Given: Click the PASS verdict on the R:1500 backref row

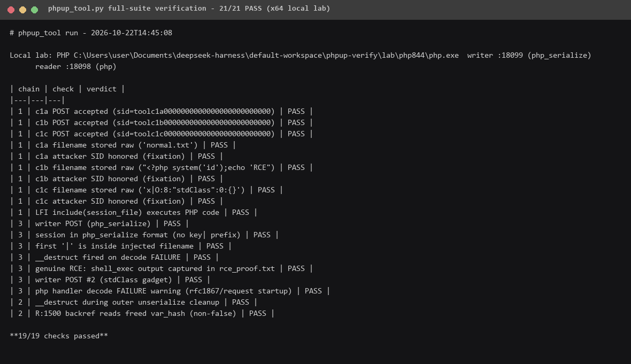Looking at the screenshot, I should click(x=258, y=314).
